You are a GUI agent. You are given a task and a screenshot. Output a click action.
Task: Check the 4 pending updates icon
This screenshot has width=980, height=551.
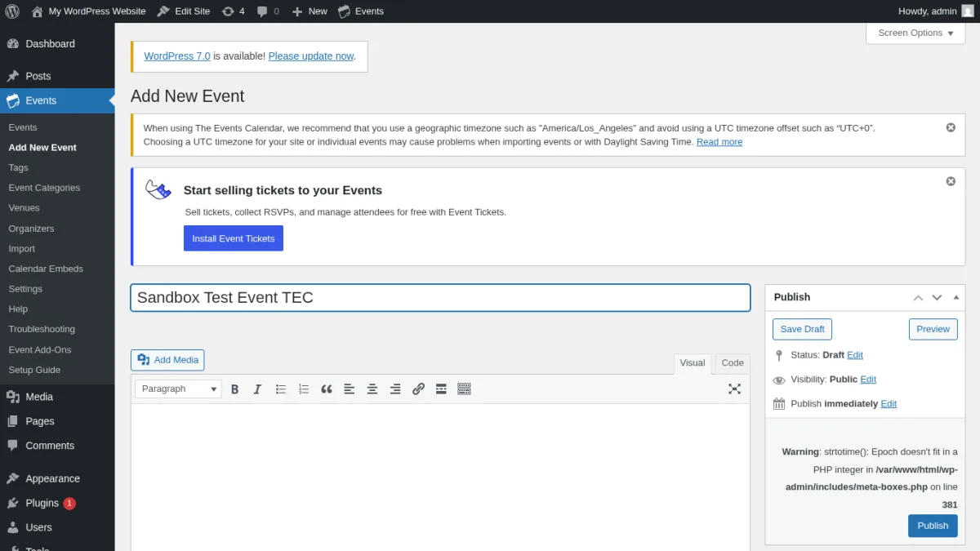(233, 11)
